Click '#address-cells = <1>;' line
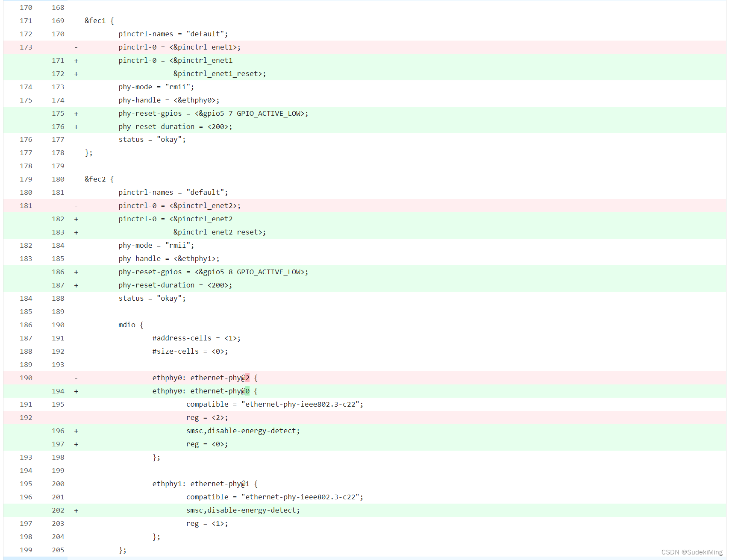Screen dimensions: 729x560 [364, 338]
